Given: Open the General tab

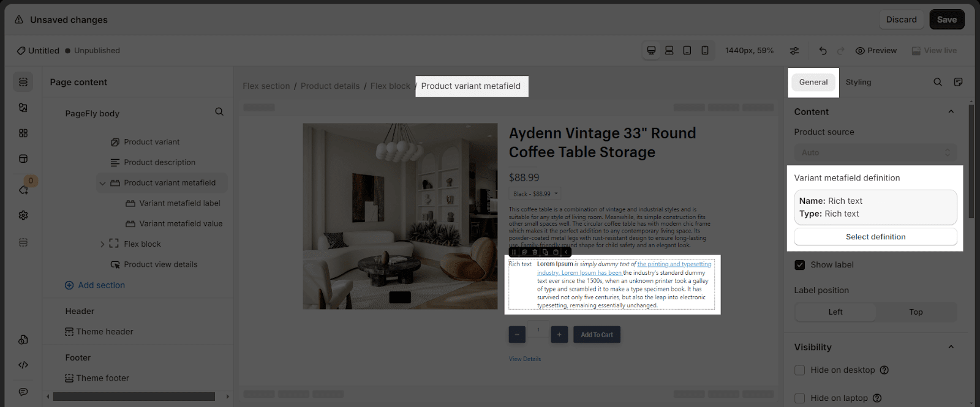Looking at the screenshot, I should (813, 82).
